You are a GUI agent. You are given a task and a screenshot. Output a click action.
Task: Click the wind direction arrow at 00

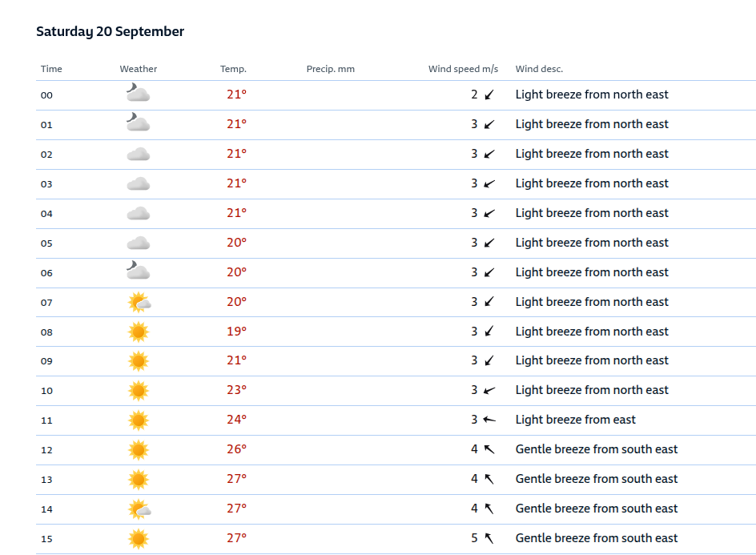coord(489,95)
